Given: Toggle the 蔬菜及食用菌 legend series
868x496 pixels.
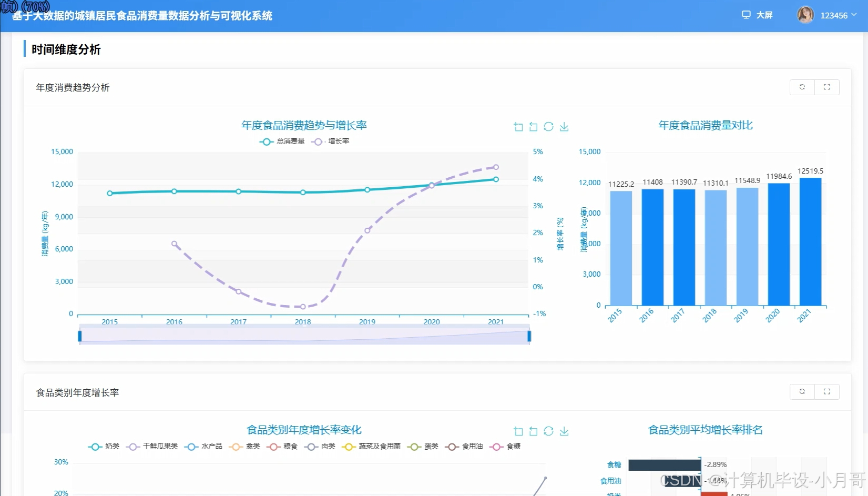Looking at the screenshot, I should point(371,447).
